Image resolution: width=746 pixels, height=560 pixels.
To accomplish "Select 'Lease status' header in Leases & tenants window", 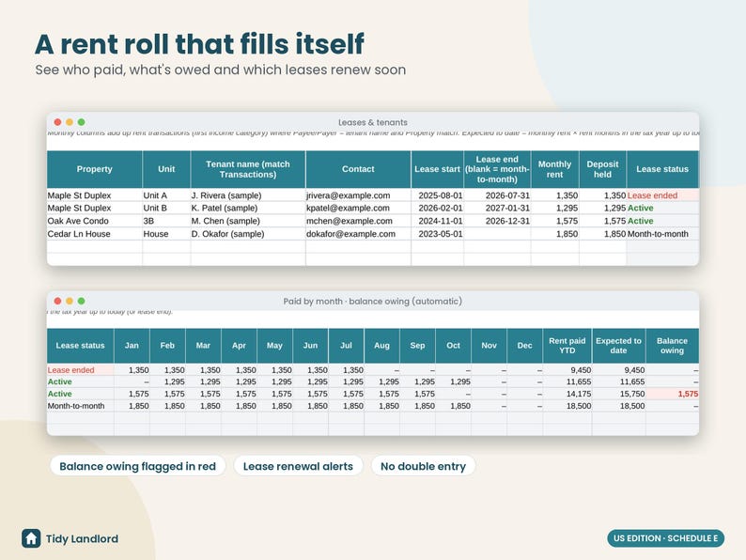I will (x=662, y=169).
